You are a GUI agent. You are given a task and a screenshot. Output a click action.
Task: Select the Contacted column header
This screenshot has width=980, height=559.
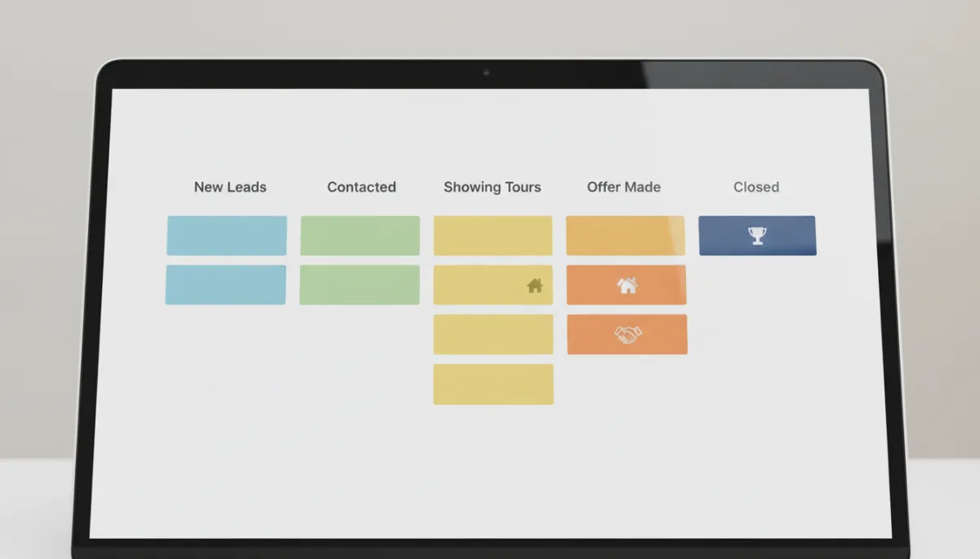361,187
